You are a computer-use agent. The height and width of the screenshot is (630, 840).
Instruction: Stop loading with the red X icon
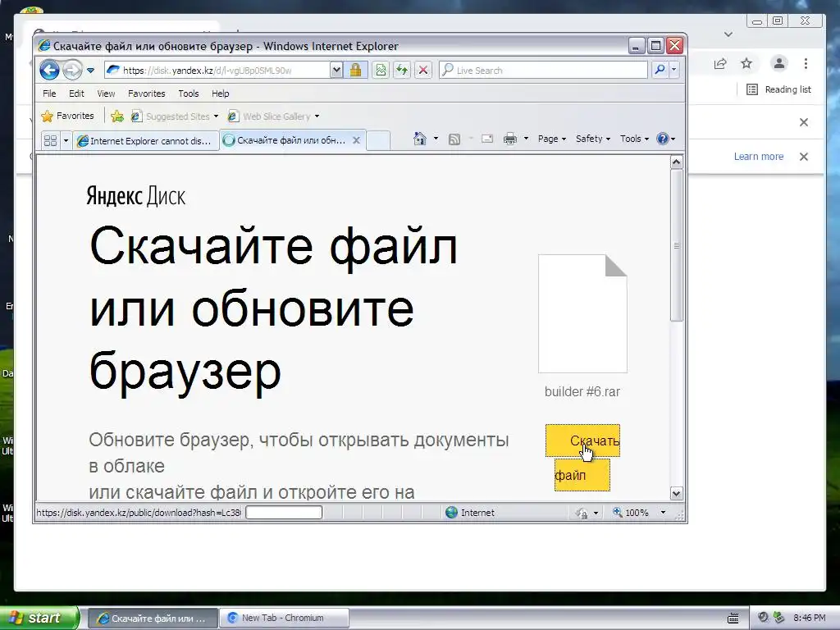pos(423,71)
